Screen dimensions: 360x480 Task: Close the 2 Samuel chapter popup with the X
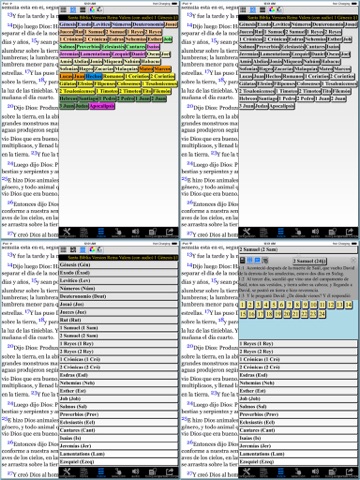coord(353,260)
